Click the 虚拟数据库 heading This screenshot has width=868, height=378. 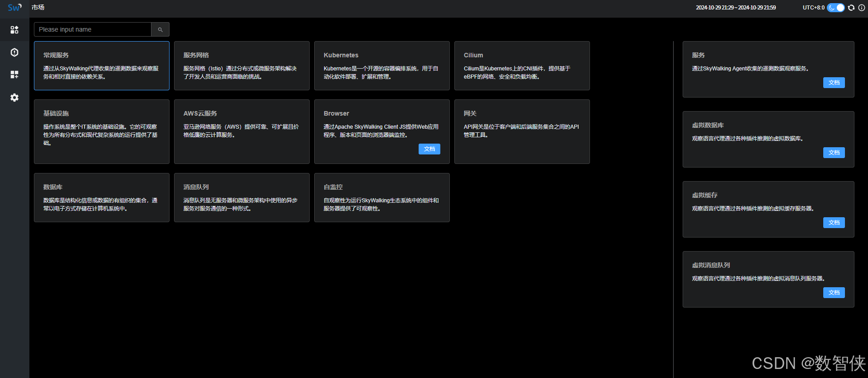pyautogui.click(x=708, y=125)
